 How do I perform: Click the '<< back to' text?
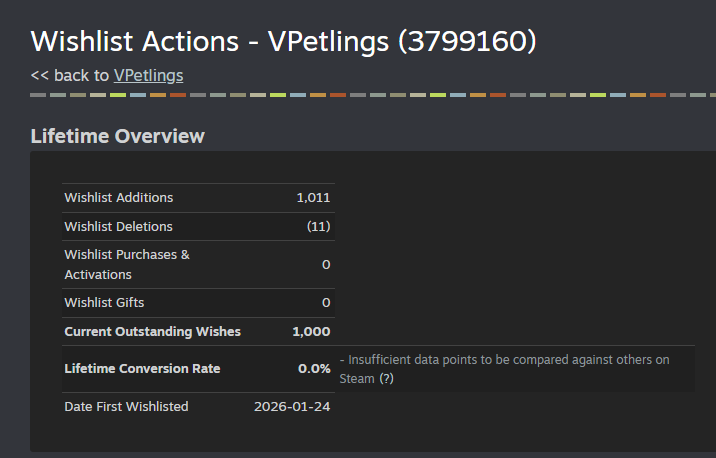click(69, 75)
